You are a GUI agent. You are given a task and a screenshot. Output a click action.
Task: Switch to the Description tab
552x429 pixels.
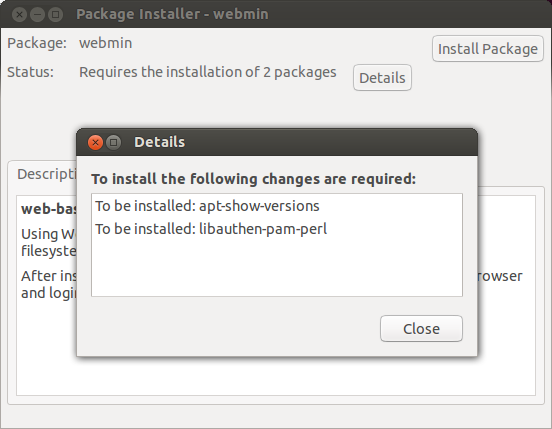click(x=47, y=174)
